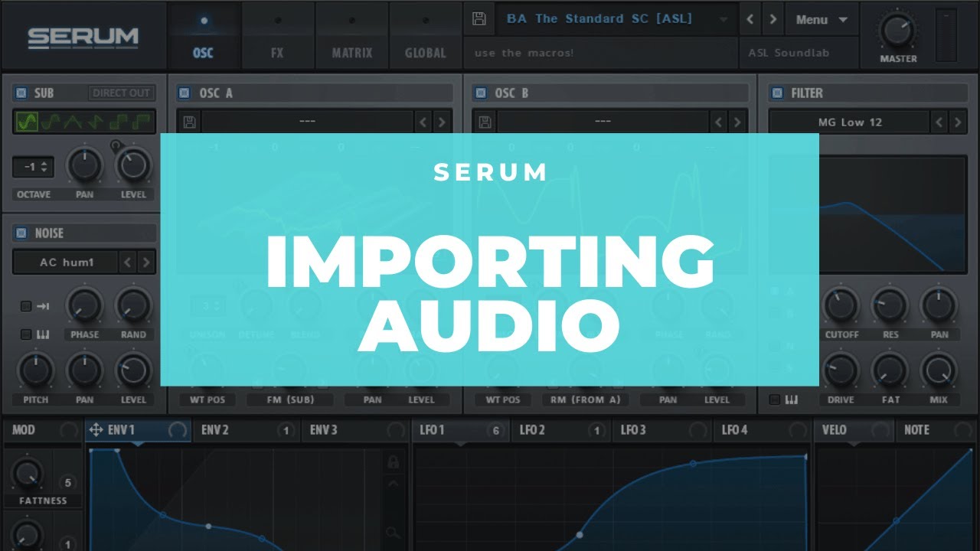The image size is (980, 551).
Task: Click the FATTNESS macro knob
Action: pos(27,475)
